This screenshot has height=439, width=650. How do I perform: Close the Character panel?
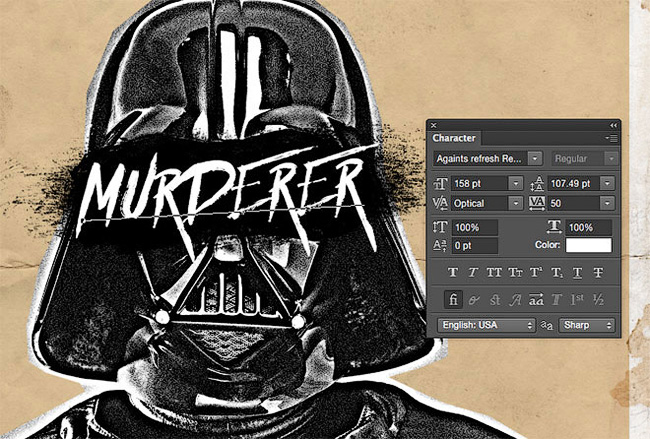(434, 125)
